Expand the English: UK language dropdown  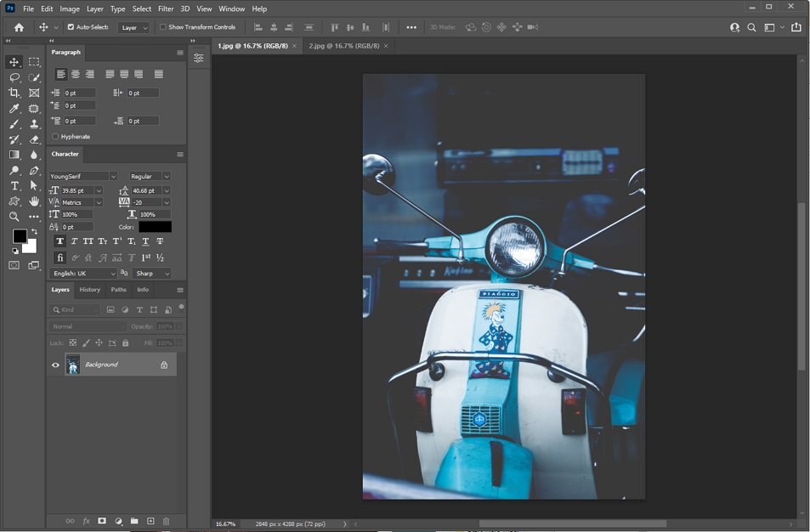click(83, 274)
